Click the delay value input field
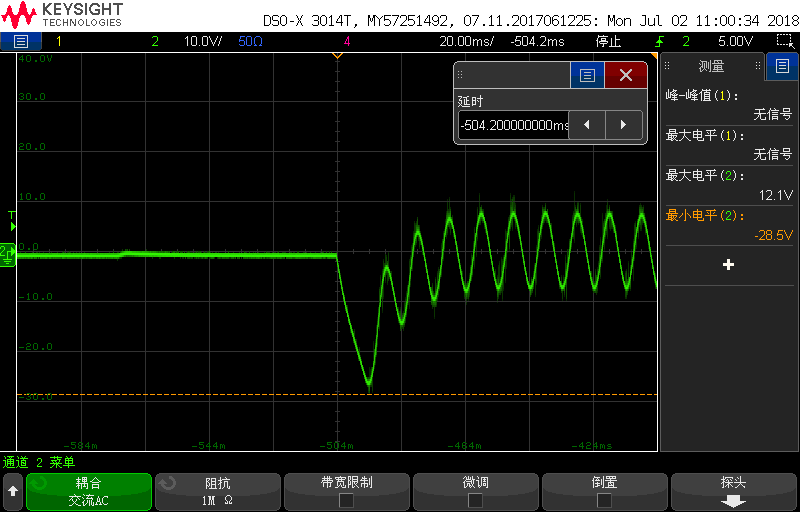 pos(513,125)
